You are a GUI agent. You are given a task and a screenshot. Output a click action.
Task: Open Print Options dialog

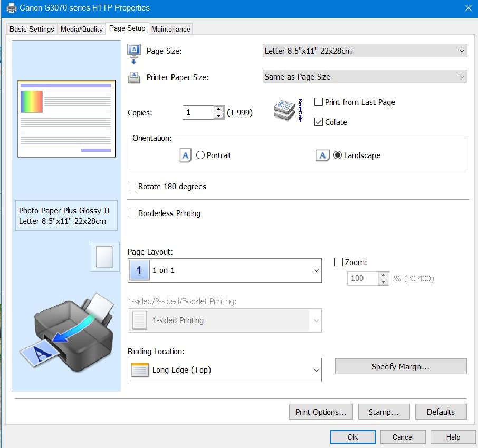tap(321, 412)
